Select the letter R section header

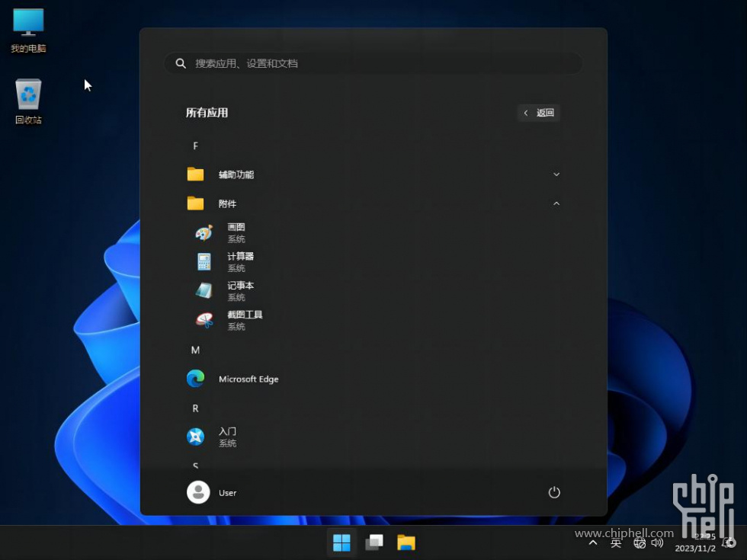point(195,408)
